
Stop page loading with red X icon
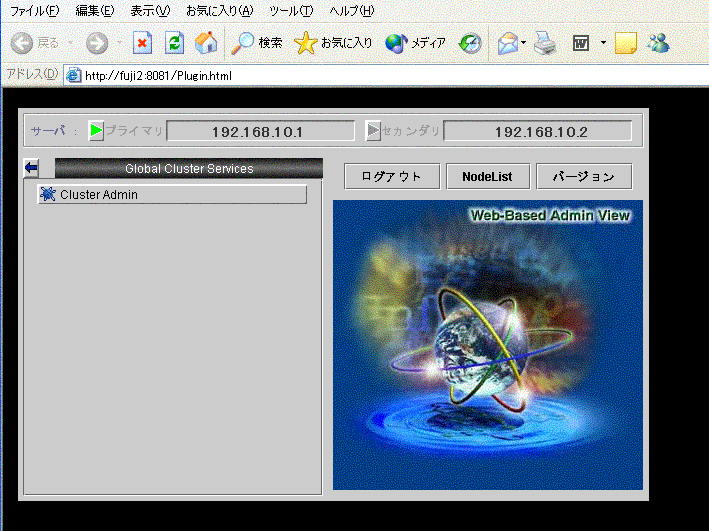click(x=142, y=43)
